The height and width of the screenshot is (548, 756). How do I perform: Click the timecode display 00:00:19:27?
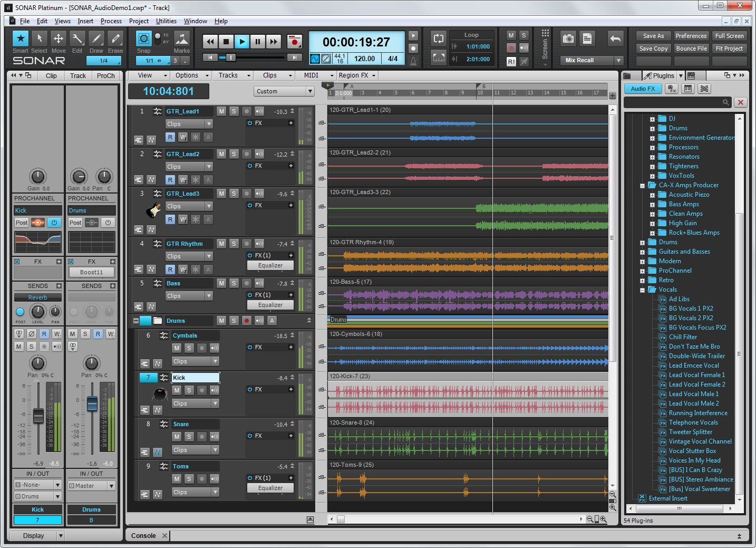pyautogui.click(x=356, y=42)
